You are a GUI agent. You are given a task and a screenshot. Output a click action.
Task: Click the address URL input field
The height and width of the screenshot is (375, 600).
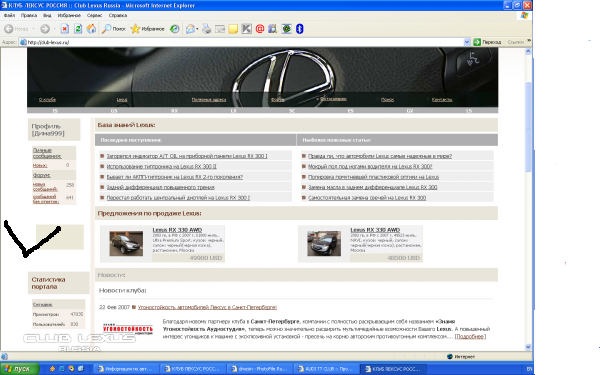pos(245,42)
